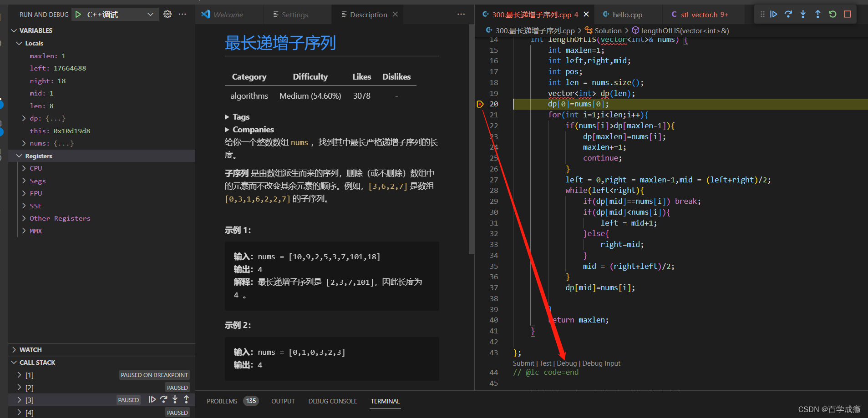
Task: Click the Description pane scrollbar
Action: point(471,139)
